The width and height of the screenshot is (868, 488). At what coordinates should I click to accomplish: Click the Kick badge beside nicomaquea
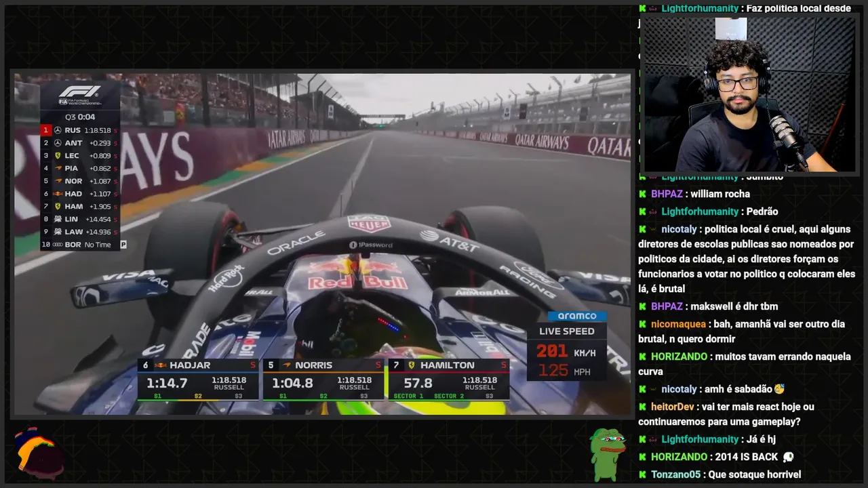point(642,324)
